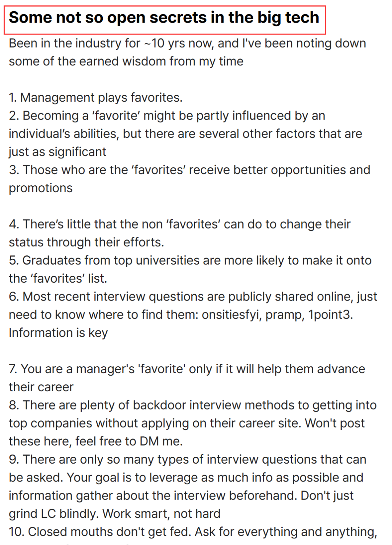Image resolution: width=392 pixels, height=545 pixels.
Task: Click the word 'promotions'
Action: (41, 188)
